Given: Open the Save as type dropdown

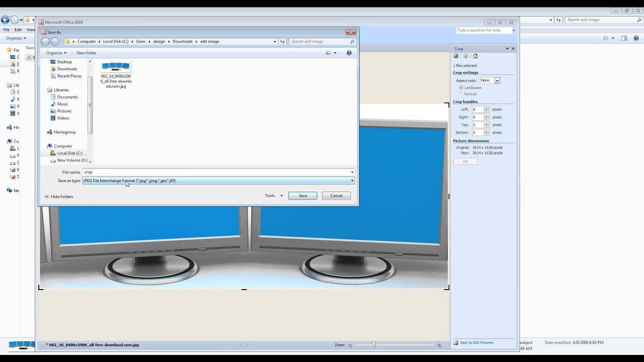Looking at the screenshot, I should [x=352, y=180].
